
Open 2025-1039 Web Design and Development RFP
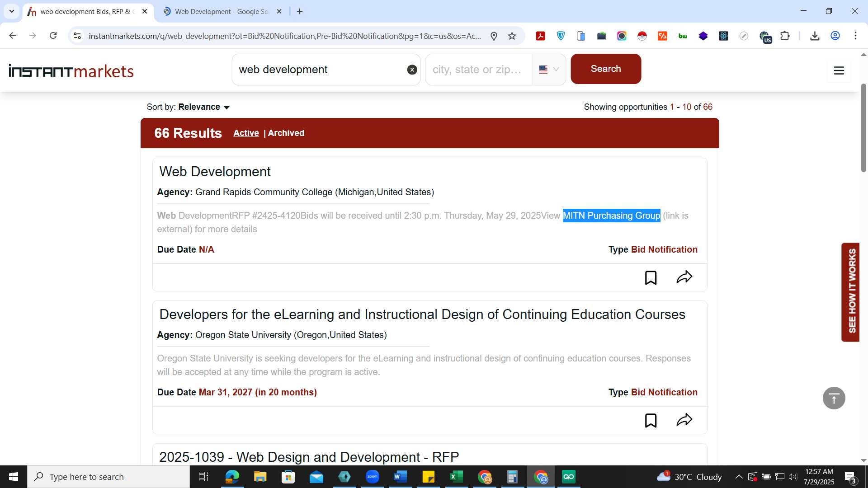coord(309,457)
